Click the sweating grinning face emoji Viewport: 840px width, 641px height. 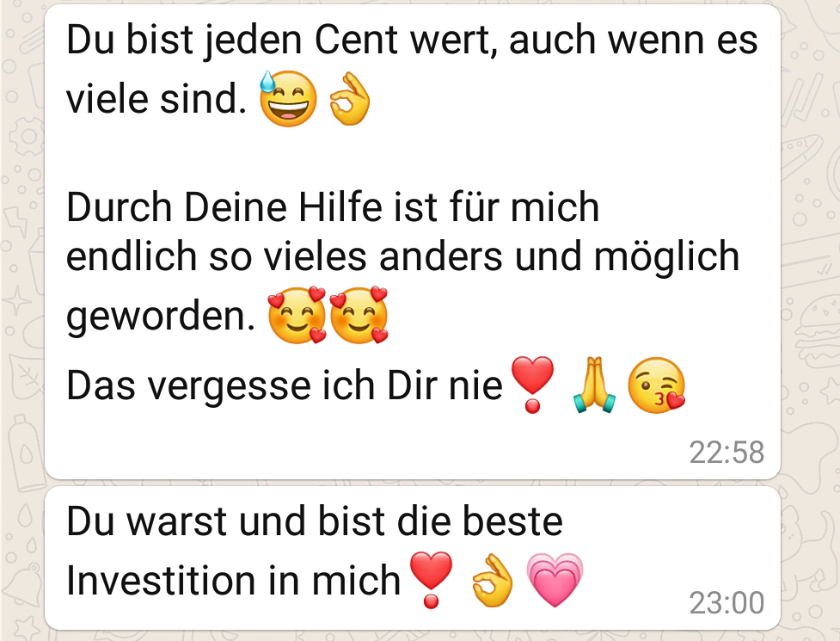pos(288,99)
